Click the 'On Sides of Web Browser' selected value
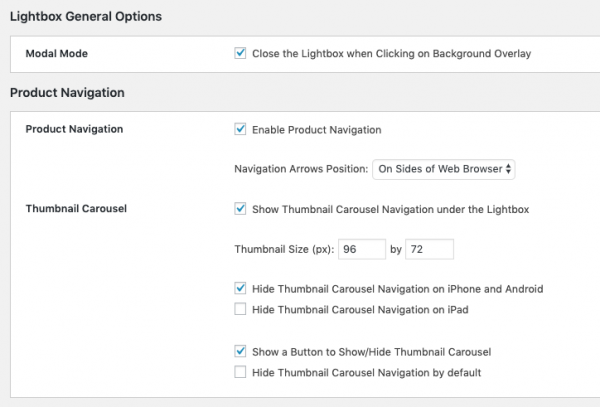This screenshot has width=600, height=407. click(440, 169)
